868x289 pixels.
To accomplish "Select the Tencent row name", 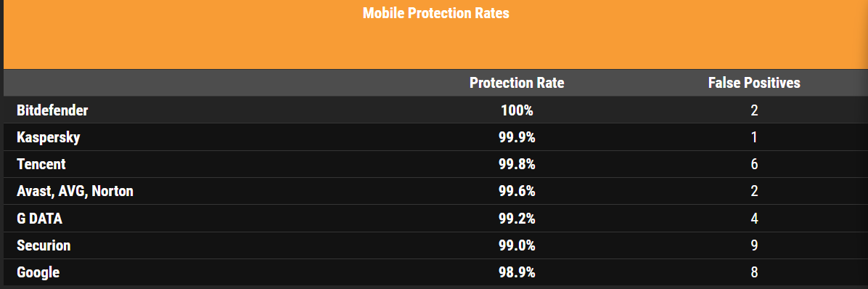I will (41, 164).
